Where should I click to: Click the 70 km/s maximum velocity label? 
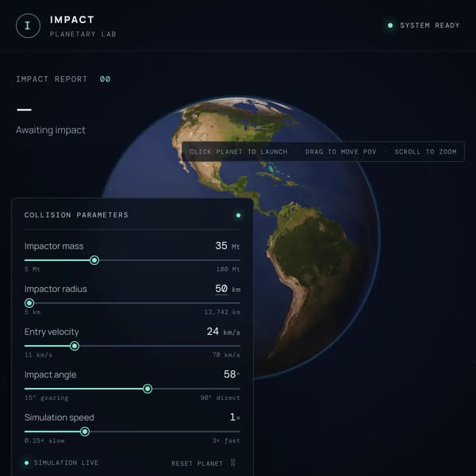(x=226, y=355)
